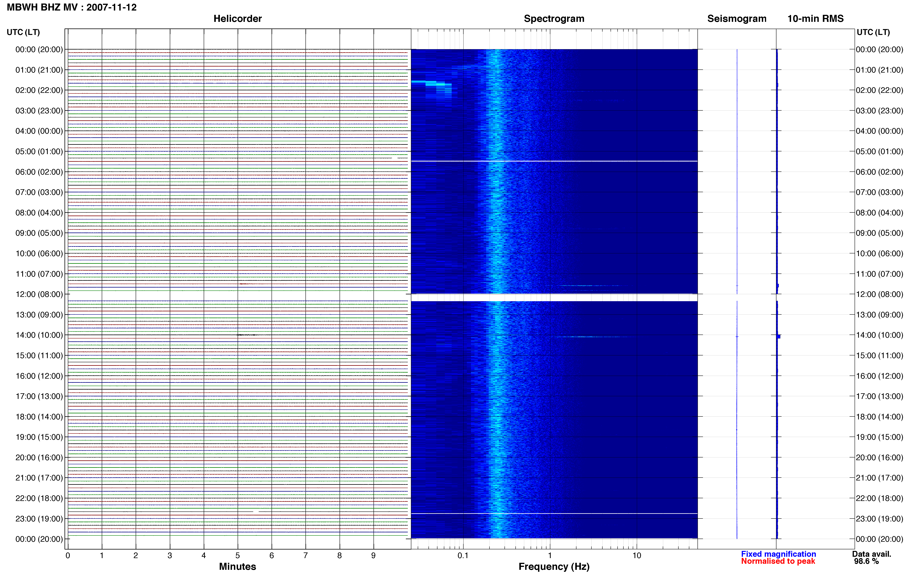Select the 'Frequency (Hz)' axis label
The image size is (924, 578).
click(x=554, y=566)
